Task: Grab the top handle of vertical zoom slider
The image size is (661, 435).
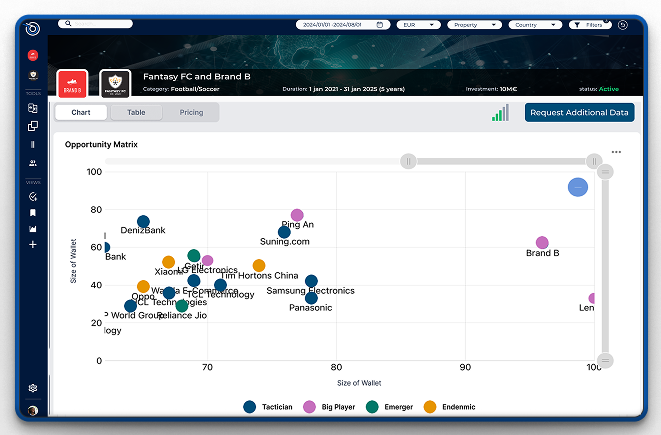Action: coord(605,172)
